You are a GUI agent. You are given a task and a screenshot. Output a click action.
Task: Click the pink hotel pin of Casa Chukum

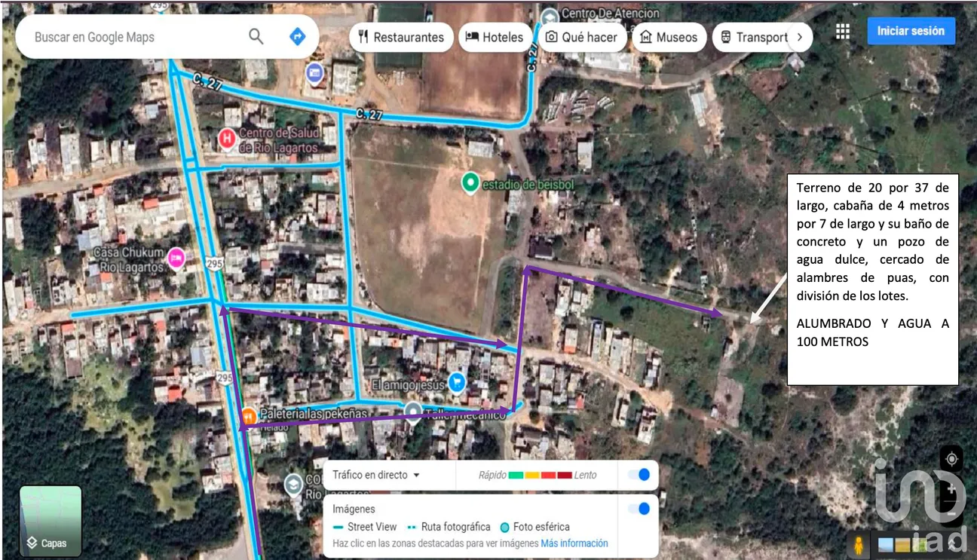[x=176, y=258]
